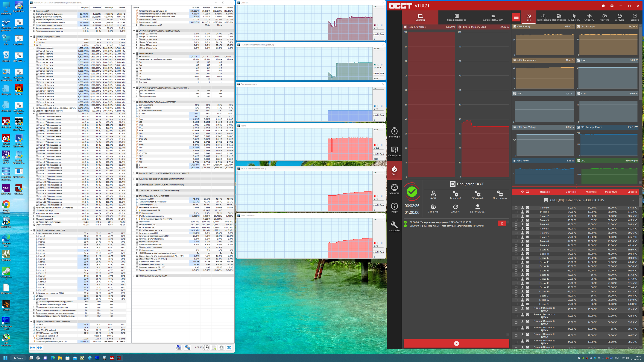Collapse the GPU [#0] NVIDIA GeForce RTX 3050 node
Image resolution: width=644 pixels, height=362 pixels.
(134, 196)
